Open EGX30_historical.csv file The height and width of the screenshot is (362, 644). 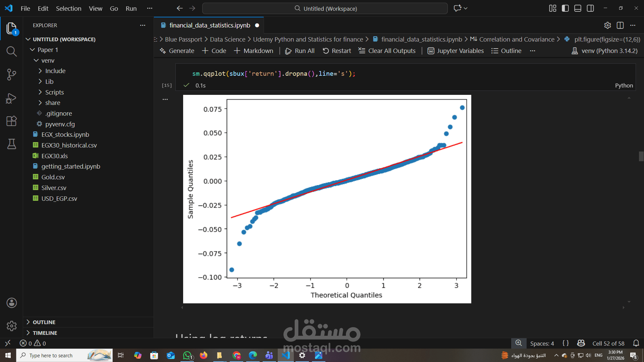tap(69, 145)
